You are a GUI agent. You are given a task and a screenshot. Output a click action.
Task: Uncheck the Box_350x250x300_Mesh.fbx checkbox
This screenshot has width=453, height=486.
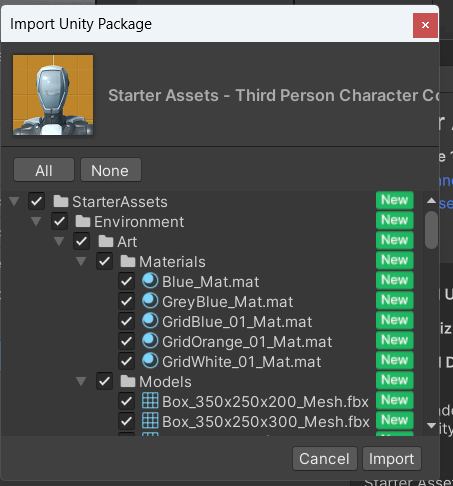(127, 421)
